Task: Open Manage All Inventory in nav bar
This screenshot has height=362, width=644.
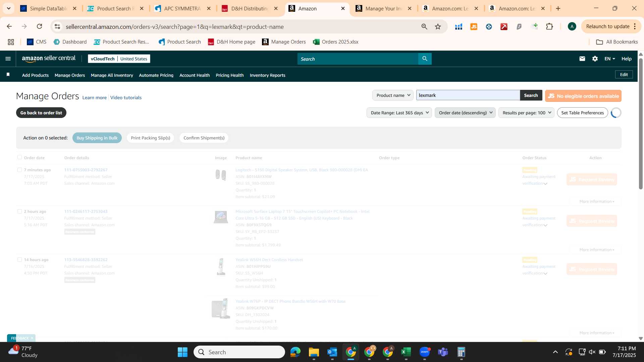Action: click(x=112, y=75)
